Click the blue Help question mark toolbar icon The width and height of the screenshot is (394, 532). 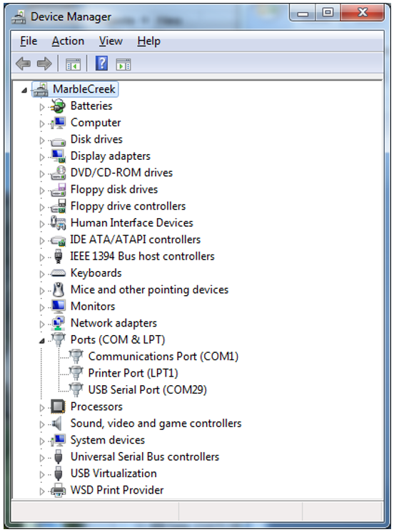(x=101, y=63)
